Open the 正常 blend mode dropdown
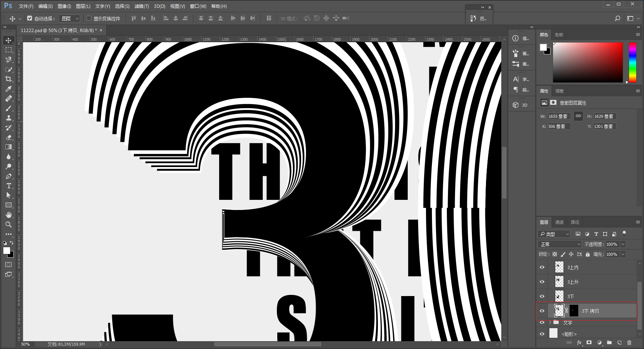This screenshot has height=349, width=644. pyautogui.click(x=559, y=244)
